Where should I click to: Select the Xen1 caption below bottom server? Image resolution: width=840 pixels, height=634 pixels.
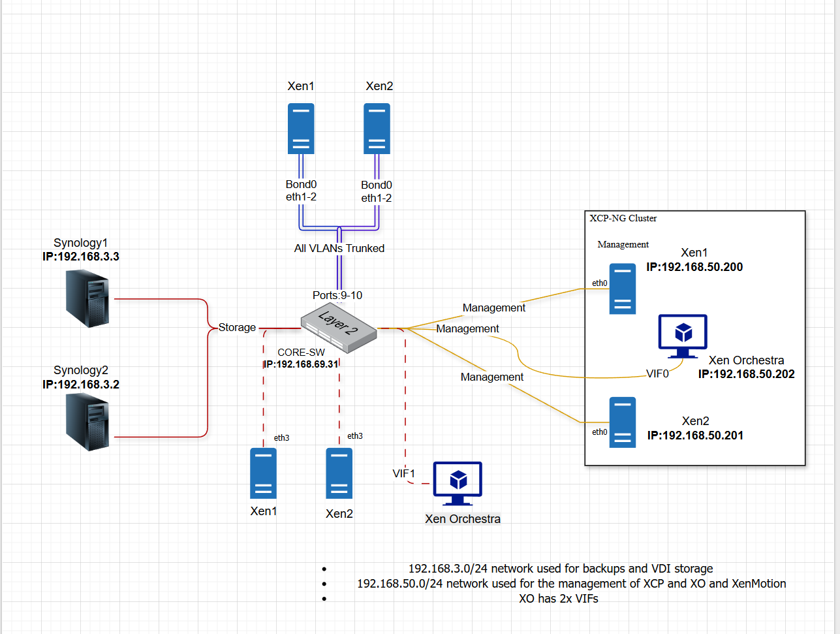point(264,511)
